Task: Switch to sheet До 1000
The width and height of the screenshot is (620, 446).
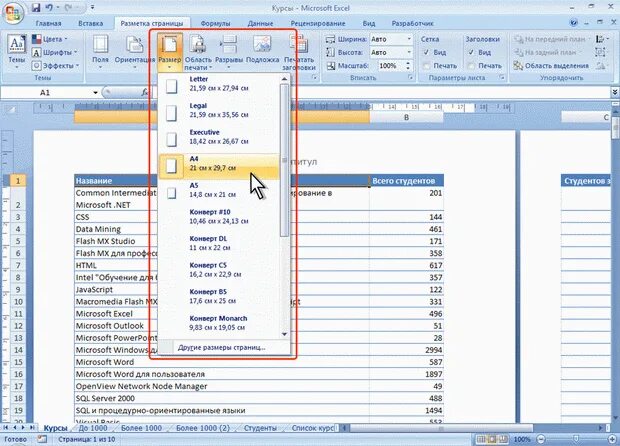Action: click(x=93, y=428)
